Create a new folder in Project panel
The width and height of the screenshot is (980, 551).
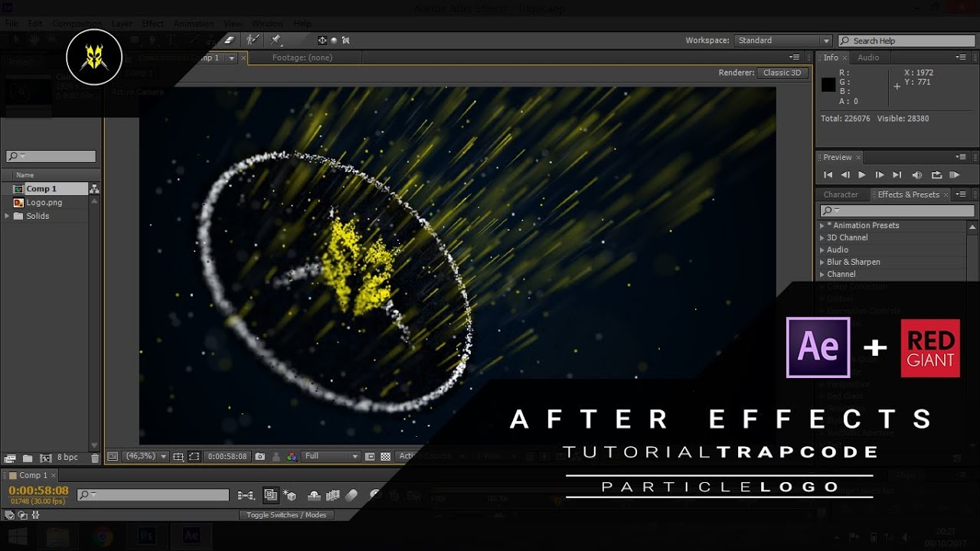click(x=28, y=458)
